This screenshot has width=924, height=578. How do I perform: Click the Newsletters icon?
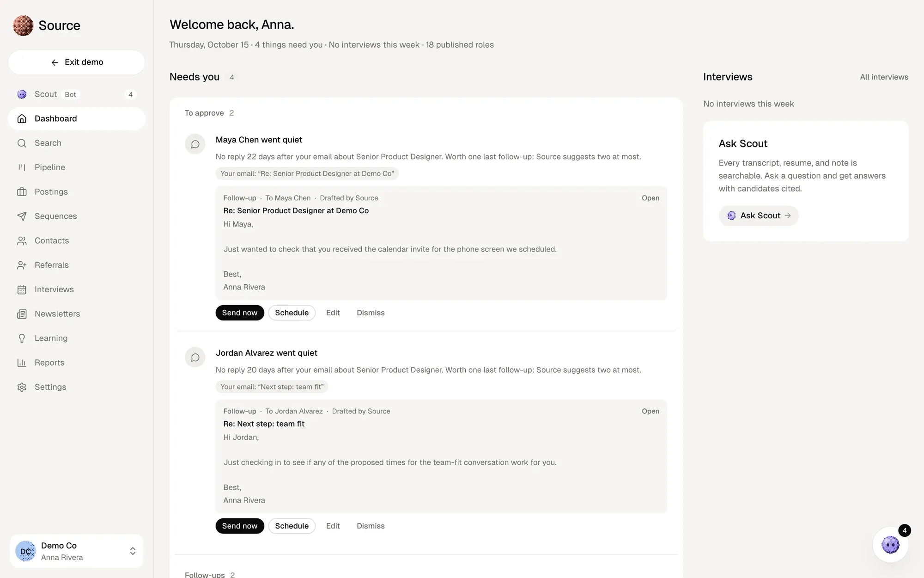(22, 314)
